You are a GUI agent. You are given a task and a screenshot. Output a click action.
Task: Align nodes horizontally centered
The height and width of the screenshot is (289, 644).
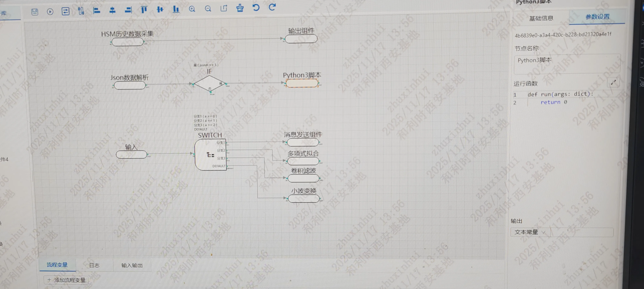pyautogui.click(x=113, y=10)
